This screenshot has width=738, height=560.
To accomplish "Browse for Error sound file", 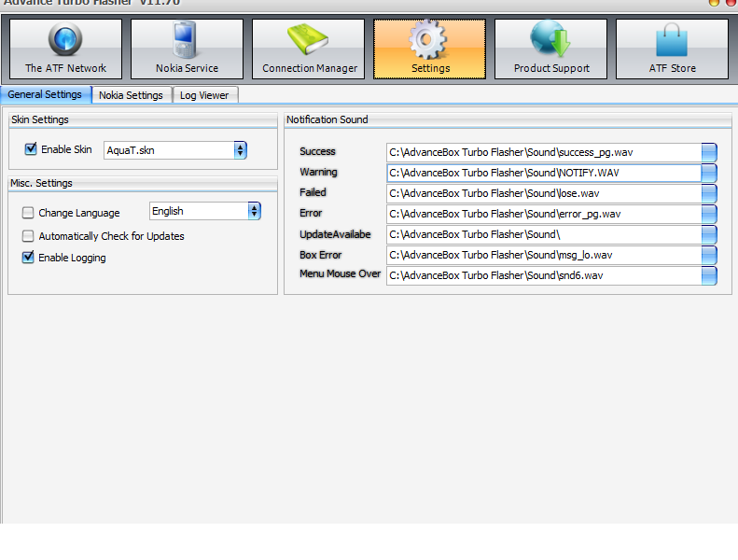I will (709, 214).
